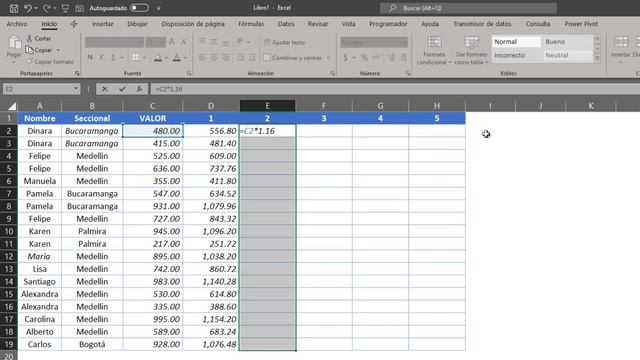
Task: Switch to the Insertar tab
Action: pos(102,24)
